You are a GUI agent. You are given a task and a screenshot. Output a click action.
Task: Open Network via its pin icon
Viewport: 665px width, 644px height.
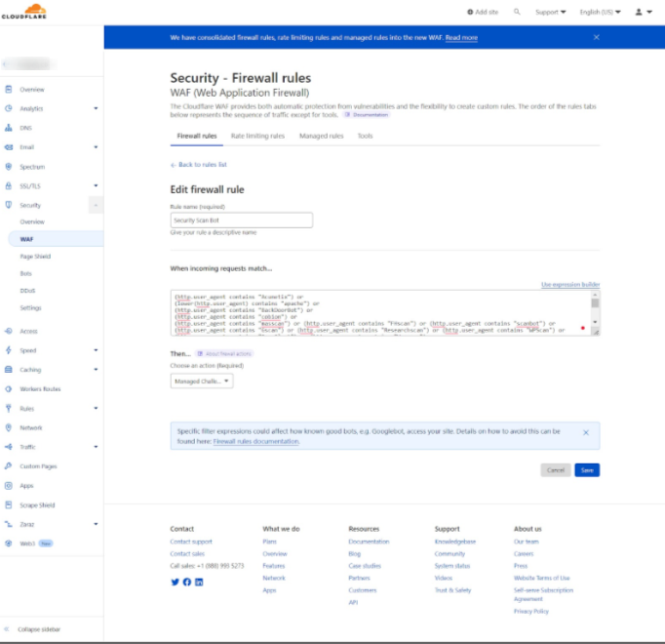pyautogui.click(x=9, y=427)
